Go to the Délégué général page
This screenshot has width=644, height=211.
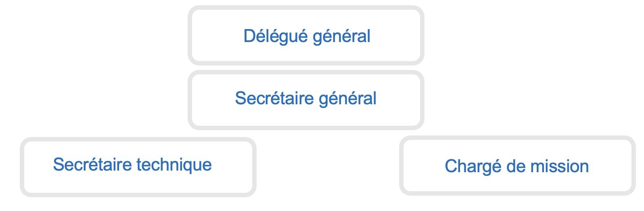[307, 36]
